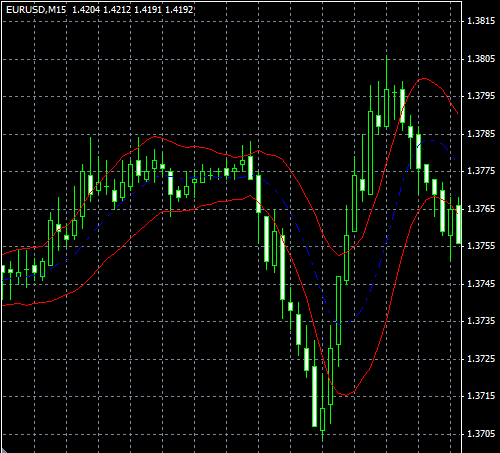Select the 1.3805 price axis value
The image size is (500, 453).
[481, 59]
